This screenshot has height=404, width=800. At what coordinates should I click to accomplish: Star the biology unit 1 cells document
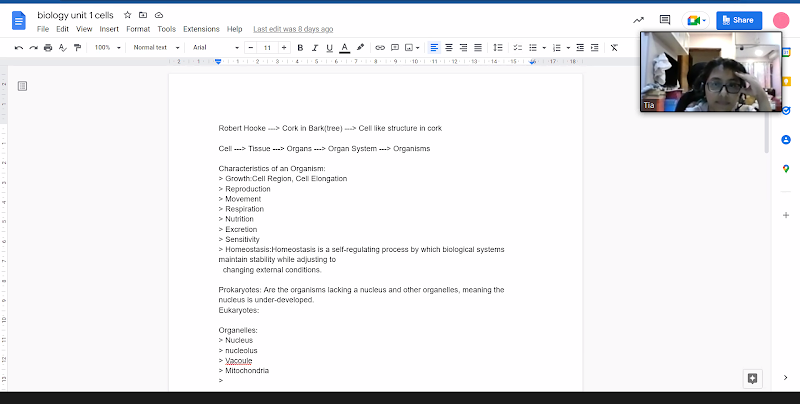coord(127,16)
